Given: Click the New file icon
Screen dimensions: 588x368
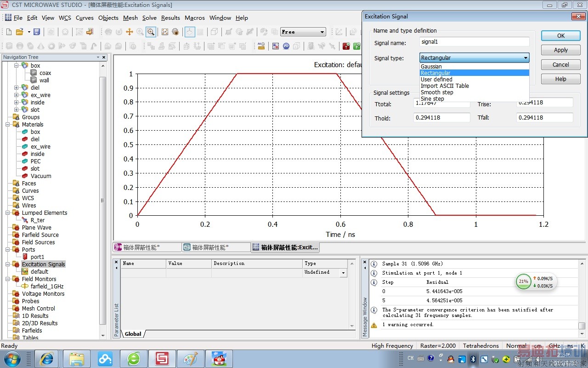Looking at the screenshot, I should click(9, 32).
